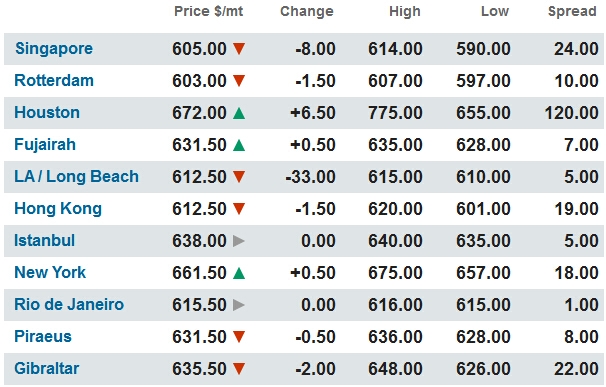This screenshot has height=387, width=606.
Task: Click the gray arrow in Rio de Janeiro row
Action: [x=239, y=305]
